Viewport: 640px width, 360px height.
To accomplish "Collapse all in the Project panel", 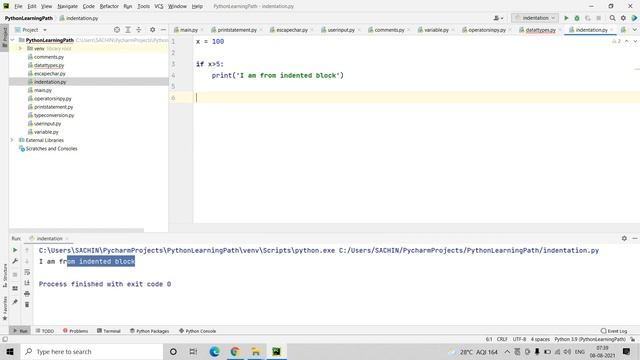I will coord(139,30).
